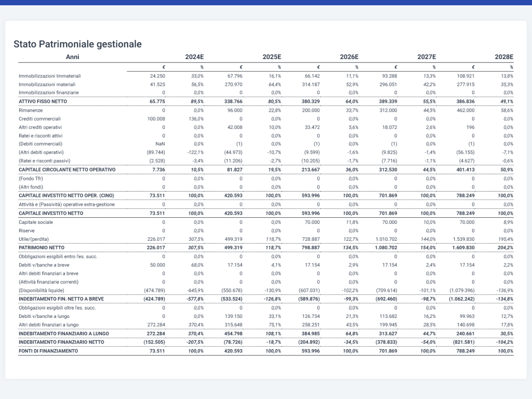Image resolution: width=532 pixels, height=399 pixels.
Task: Select the PATRIMONIO NETTO row label
Action: tap(41, 247)
